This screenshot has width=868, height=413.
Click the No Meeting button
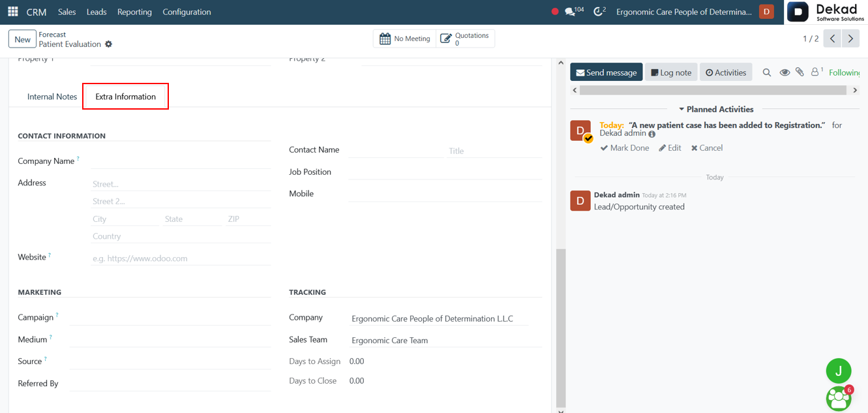405,38
